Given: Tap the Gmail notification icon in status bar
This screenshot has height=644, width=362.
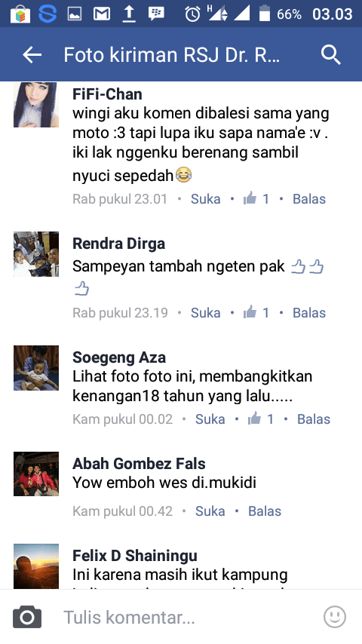Looking at the screenshot, I should coord(102,14).
